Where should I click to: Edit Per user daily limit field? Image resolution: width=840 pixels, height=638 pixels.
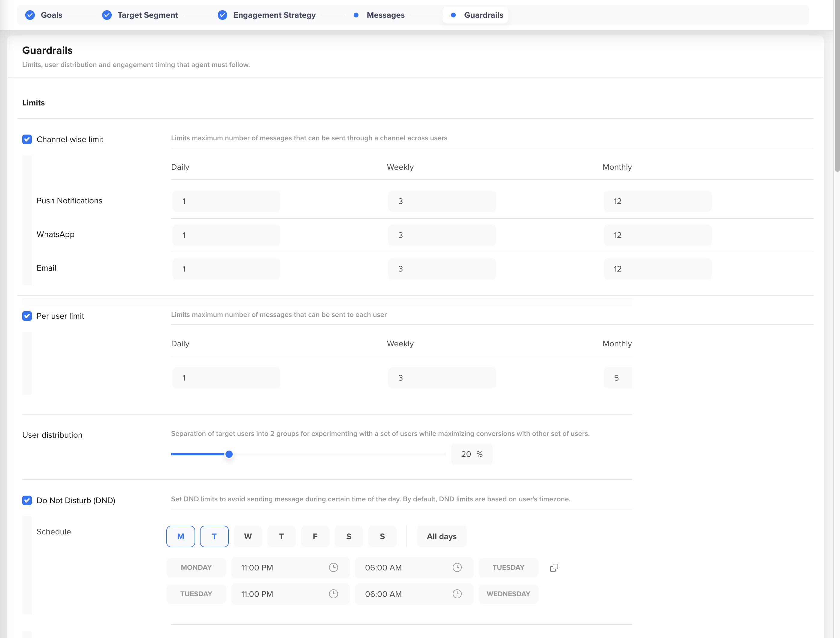tap(226, 378)
